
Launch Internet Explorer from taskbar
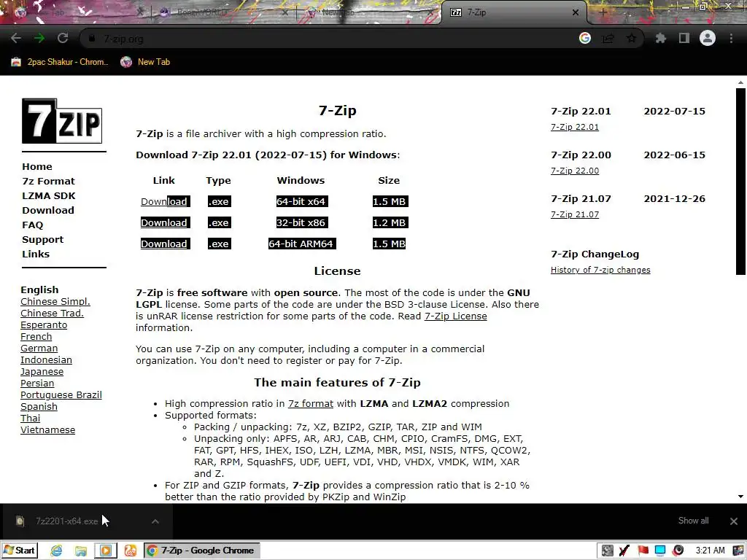(56, 551)
